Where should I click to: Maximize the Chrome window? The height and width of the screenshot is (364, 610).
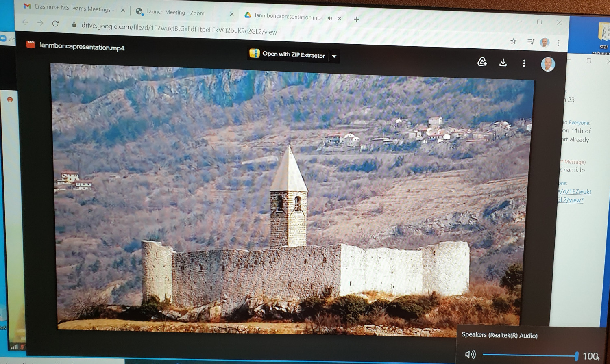click(540, 22)
